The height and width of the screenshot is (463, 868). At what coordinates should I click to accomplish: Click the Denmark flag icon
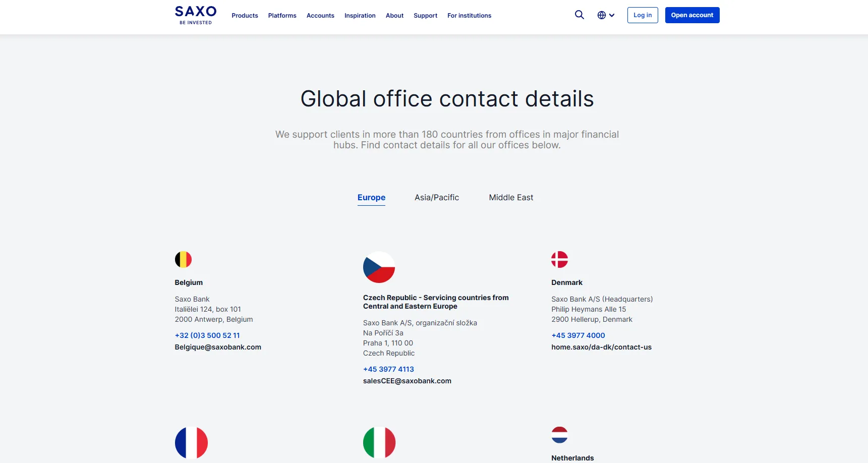(560, 260)
